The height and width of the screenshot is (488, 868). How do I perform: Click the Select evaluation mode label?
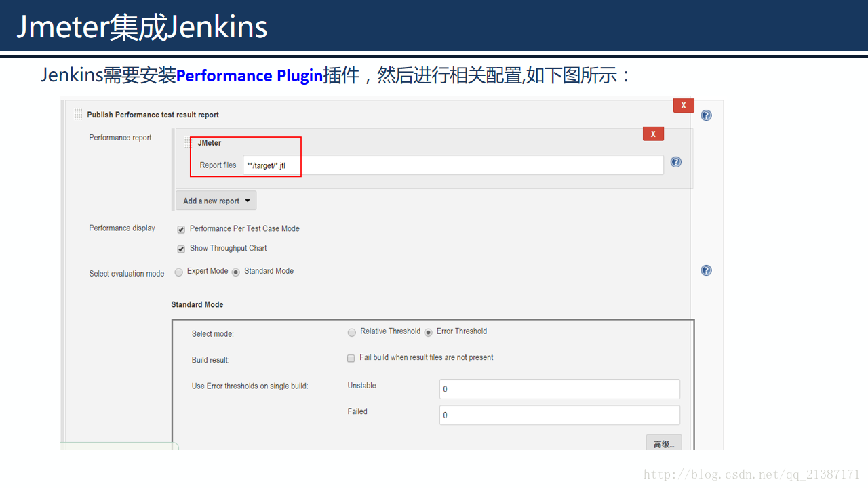point(127,274)
